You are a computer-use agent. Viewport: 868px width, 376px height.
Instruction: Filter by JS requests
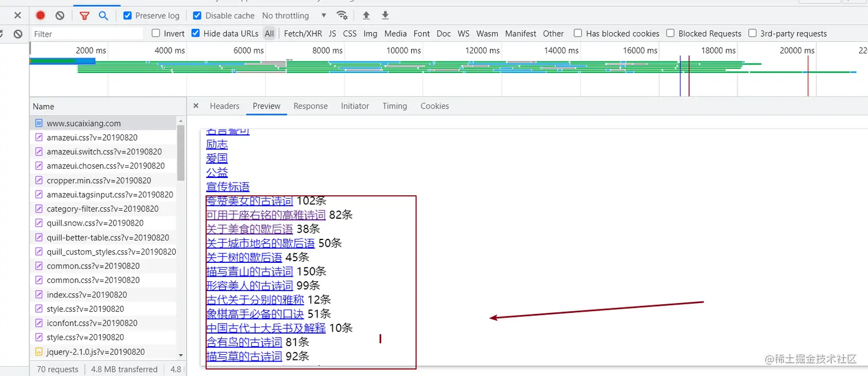(332, 34)
